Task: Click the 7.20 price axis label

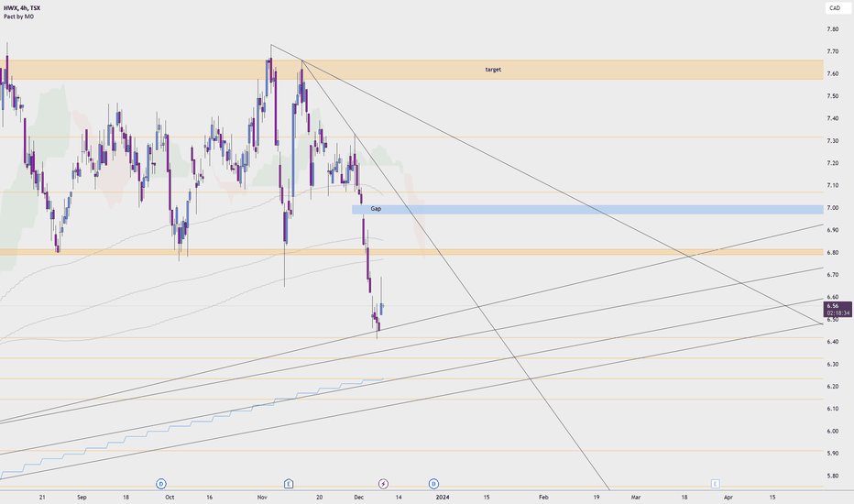Action: tap(832, 163)
